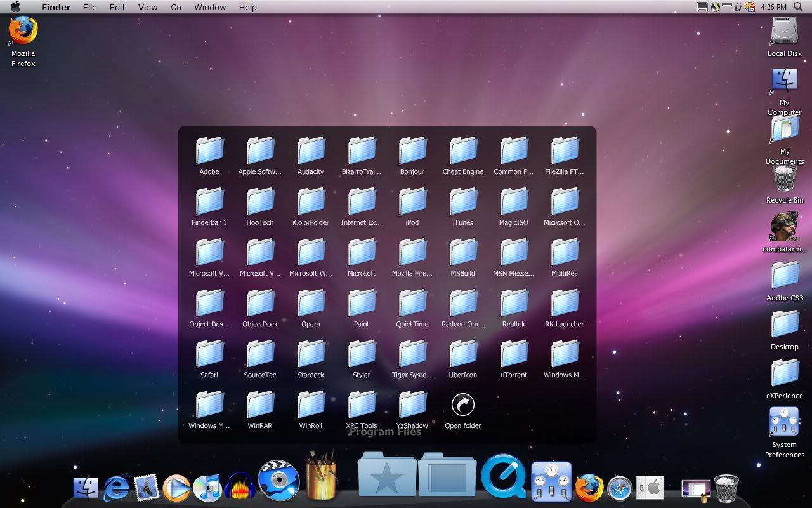The width and height of the screenshot is (812, 508).
Task: Open Internet Explorer from the dock
Action: [117, 487]
